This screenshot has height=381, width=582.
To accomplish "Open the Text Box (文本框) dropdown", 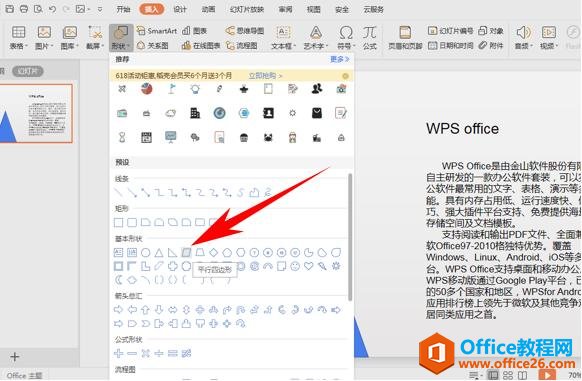I will (283, 38).
